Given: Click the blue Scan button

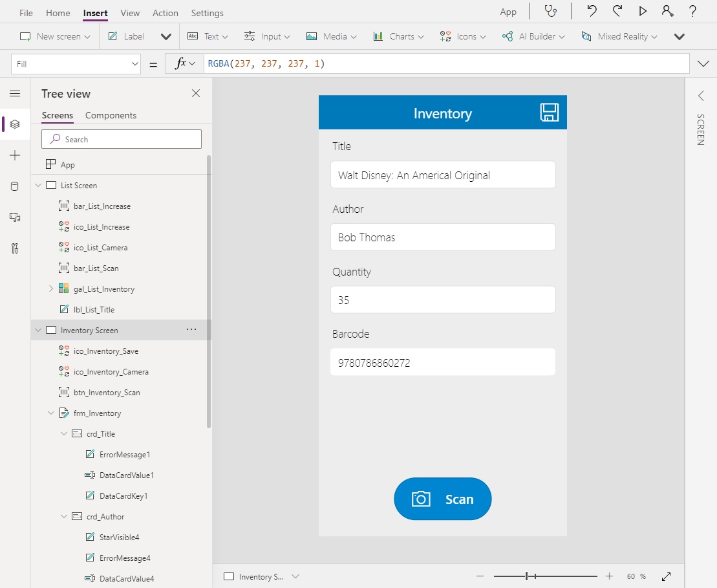Looking at the screenshot, I should click(x=442, y=499).
